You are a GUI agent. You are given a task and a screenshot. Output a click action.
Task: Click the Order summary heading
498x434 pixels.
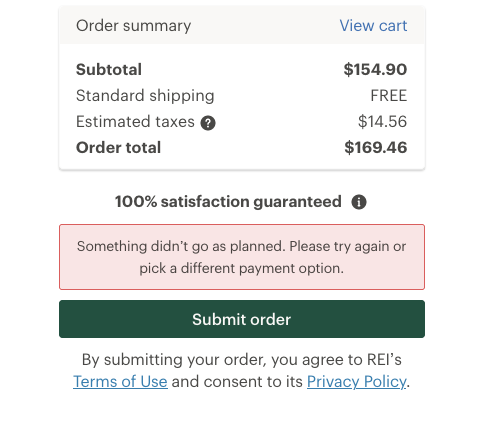133,26
